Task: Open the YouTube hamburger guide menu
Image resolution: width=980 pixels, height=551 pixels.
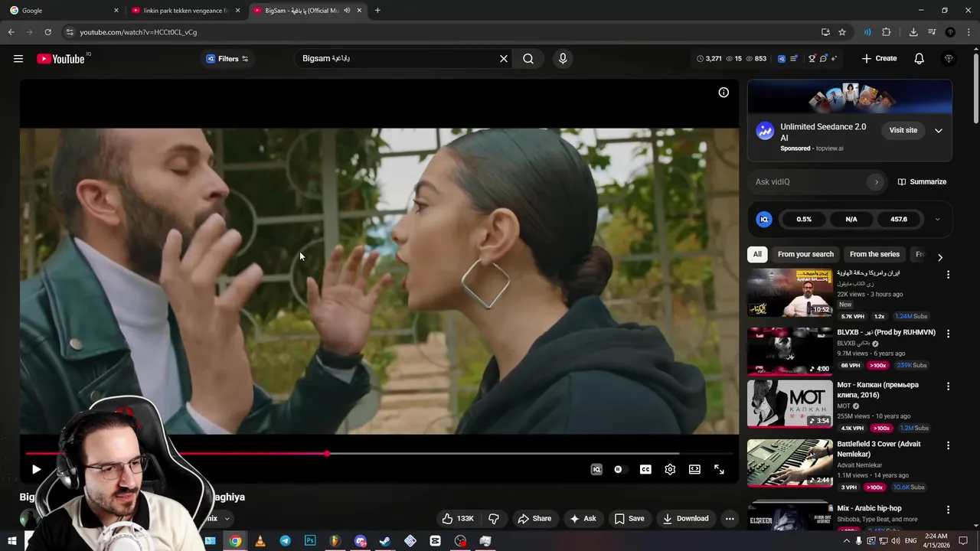Action: coord(18,59)
